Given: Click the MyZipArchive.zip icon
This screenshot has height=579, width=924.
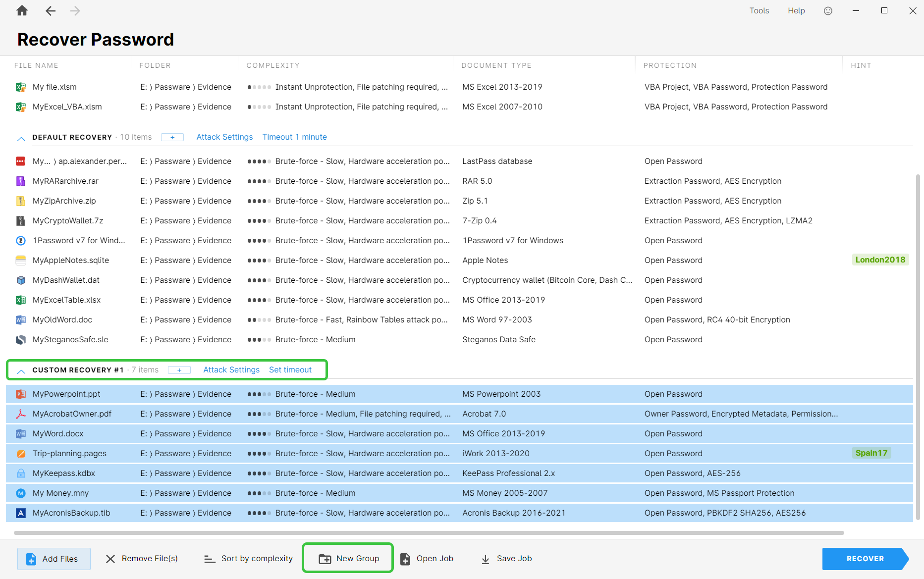Looking at the screenshot, I should 21,201.
